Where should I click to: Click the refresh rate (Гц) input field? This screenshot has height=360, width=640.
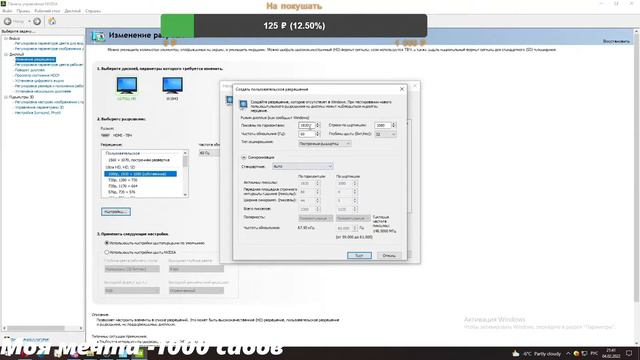(307, 134)
